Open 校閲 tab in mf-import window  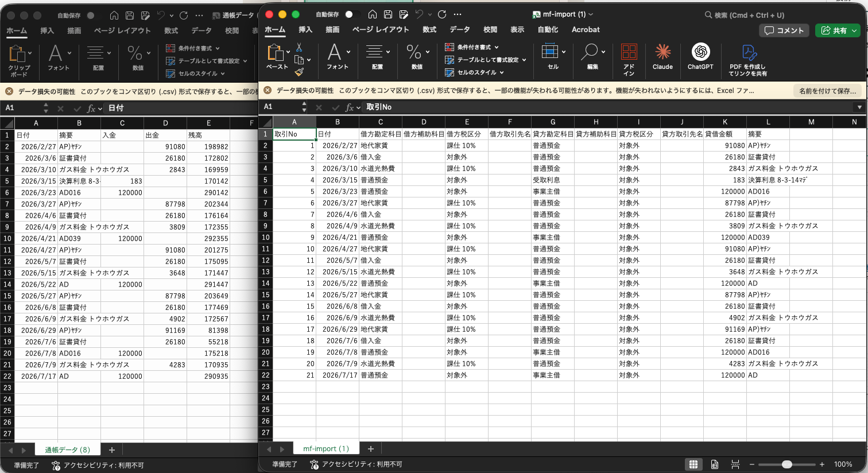click(490, 30)
